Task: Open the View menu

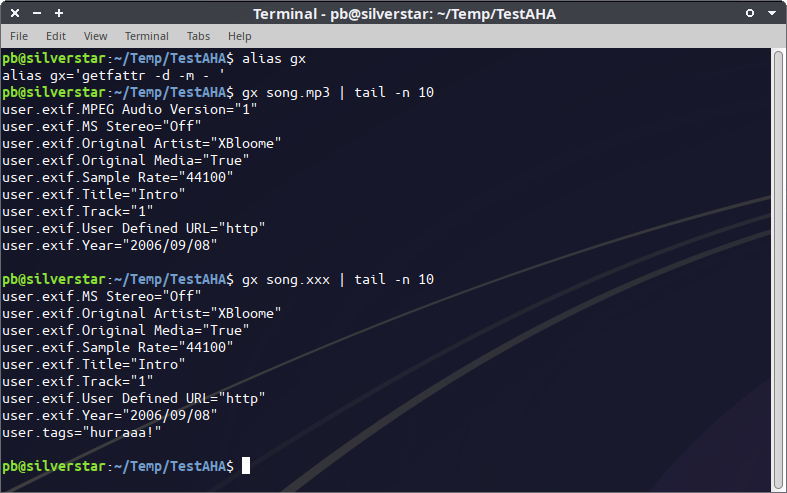Action: 96,36
